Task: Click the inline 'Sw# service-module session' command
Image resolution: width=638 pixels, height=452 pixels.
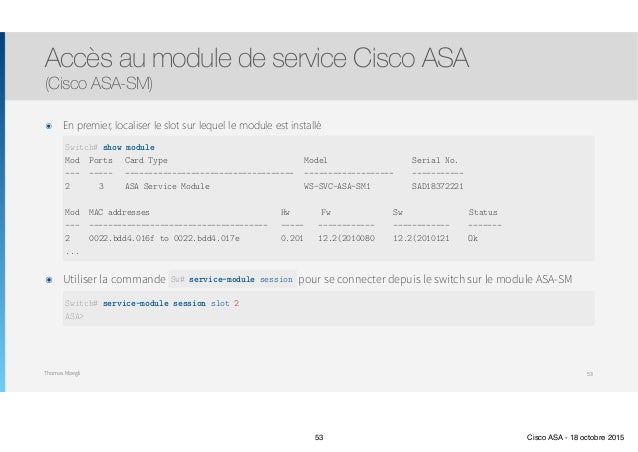Action: click(232, 279)
